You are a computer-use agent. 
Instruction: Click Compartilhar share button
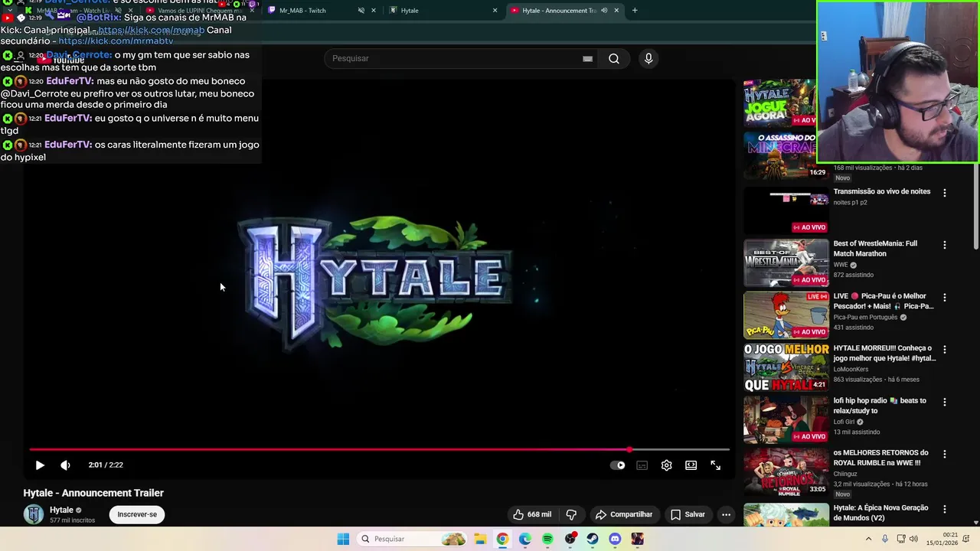point(624,514)
